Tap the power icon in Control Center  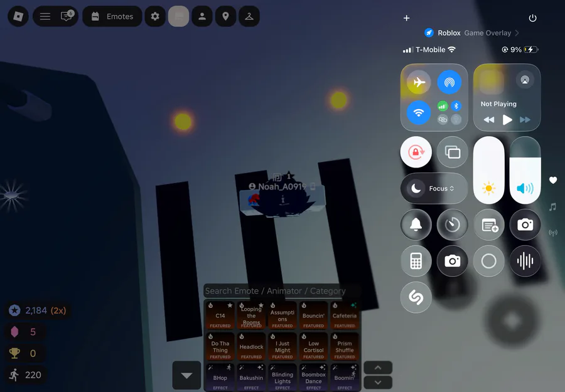point(532,18)
